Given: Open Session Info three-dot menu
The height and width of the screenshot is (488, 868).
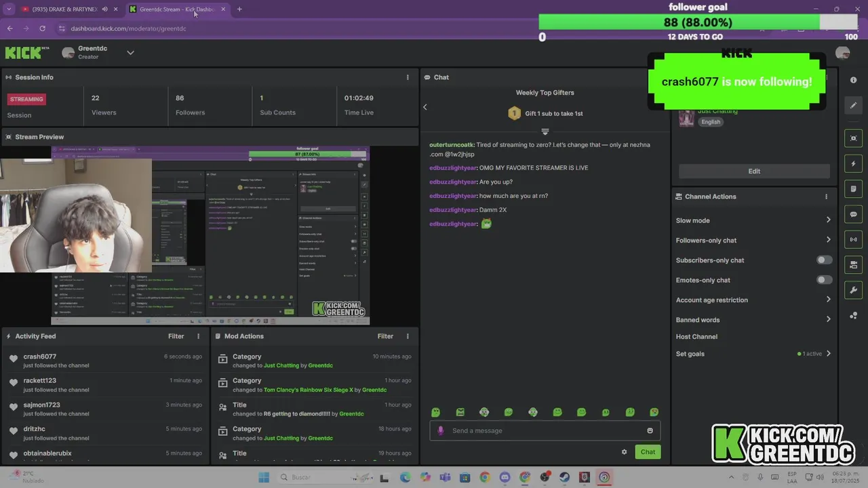Looking at the screenshot, I should click(408, 77).
